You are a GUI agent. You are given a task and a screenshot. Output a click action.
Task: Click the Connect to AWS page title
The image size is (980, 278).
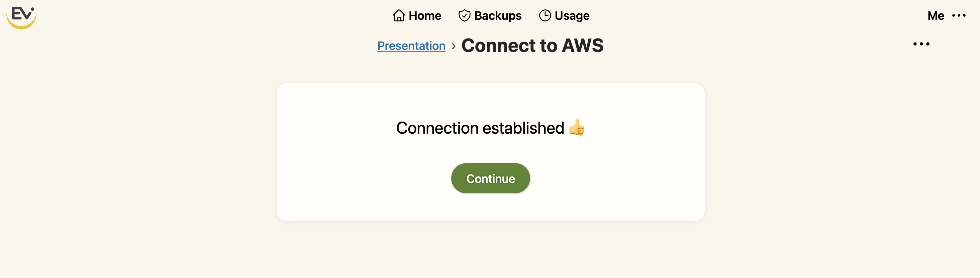[x=532, y=45]
